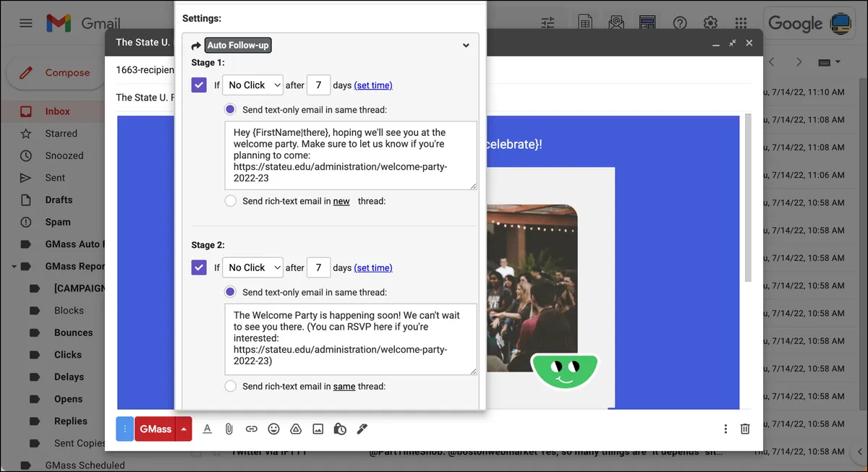Viewport: 868px width, 472px height.
Task: Go to older messages right arrow
Action: pyautogui.click(x=799, y=62)
